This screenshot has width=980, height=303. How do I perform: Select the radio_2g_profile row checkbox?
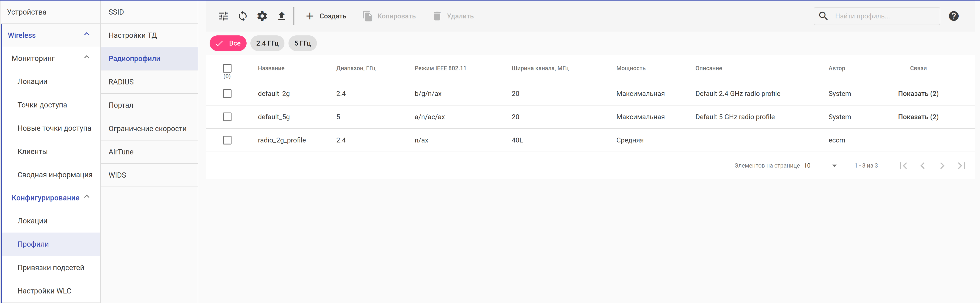click(x=227, y=140)
